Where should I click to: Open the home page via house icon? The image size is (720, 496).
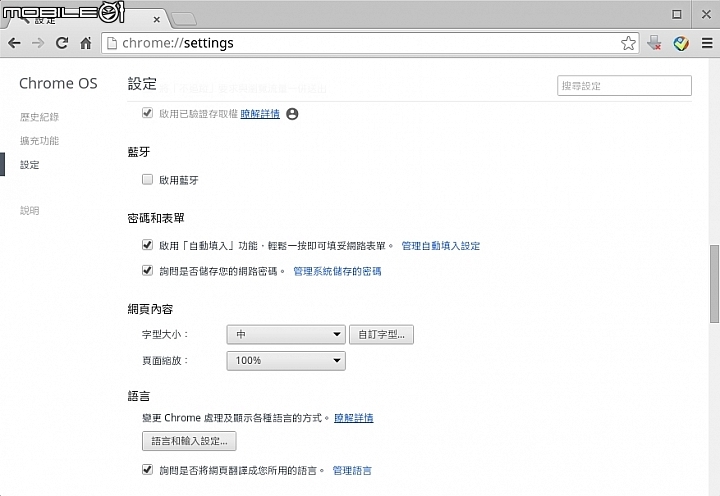tap(85, 43)
